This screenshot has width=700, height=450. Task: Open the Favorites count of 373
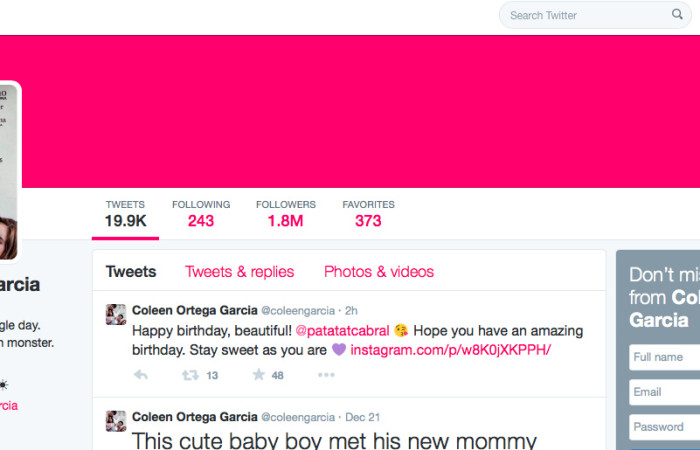(368, 214)
